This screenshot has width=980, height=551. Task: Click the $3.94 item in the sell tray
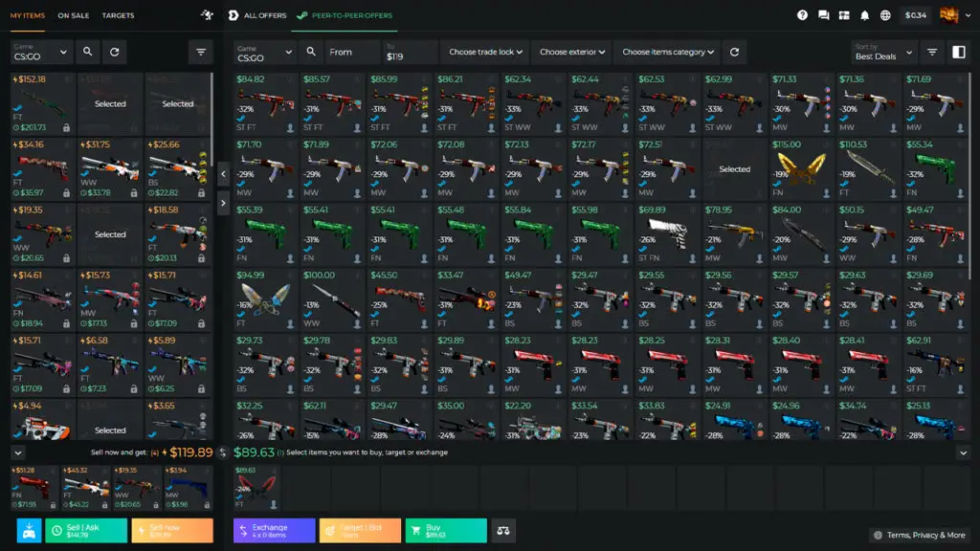pyautogui.click(x=189, y=488)
